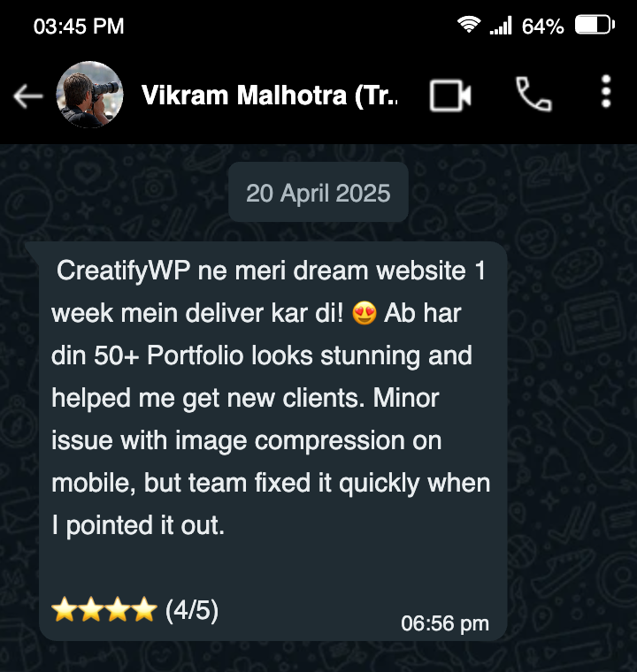Go back using the left arrow

coord(28,95)
